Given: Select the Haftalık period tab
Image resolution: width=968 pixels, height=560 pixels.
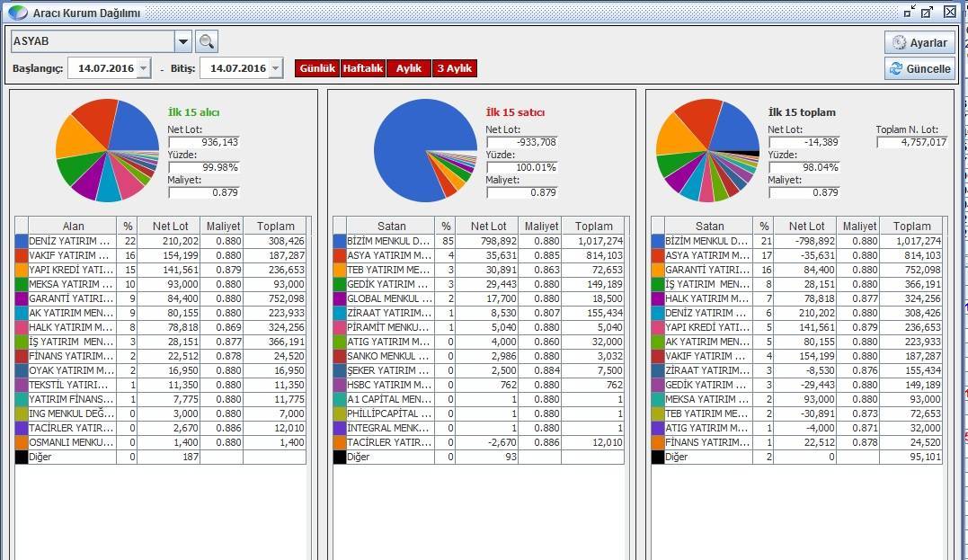Looking at the screenshot, I should (x=362, y=68).
